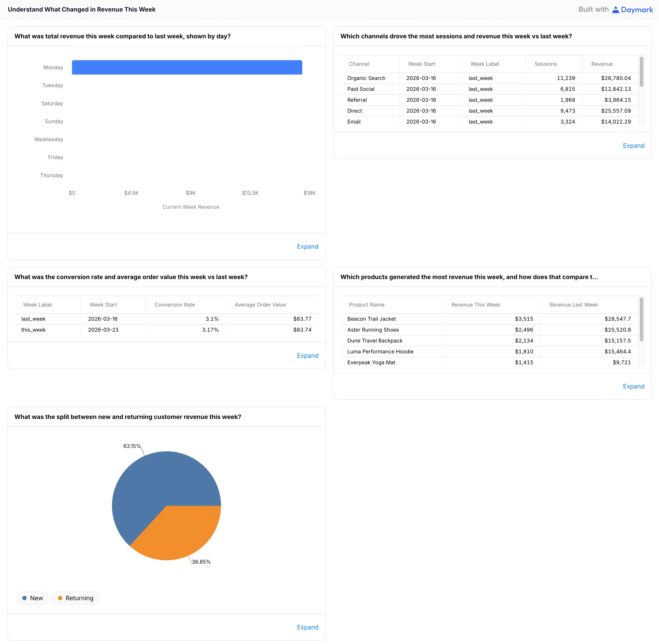The height and width of the screenshot is (644, 659).
Task: Select the Organic Search table row
Action: pyautogui.click(x=366, y=78)
